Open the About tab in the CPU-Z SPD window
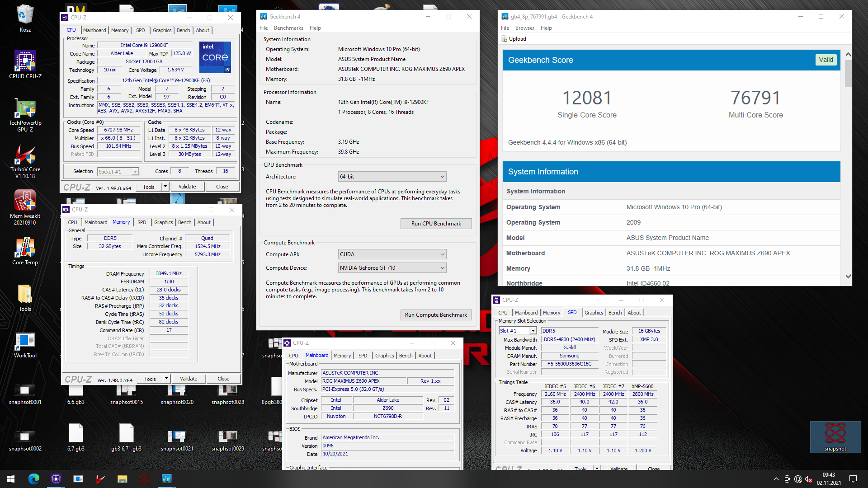Viewport: 868px width, 488px height. (634, 313)
